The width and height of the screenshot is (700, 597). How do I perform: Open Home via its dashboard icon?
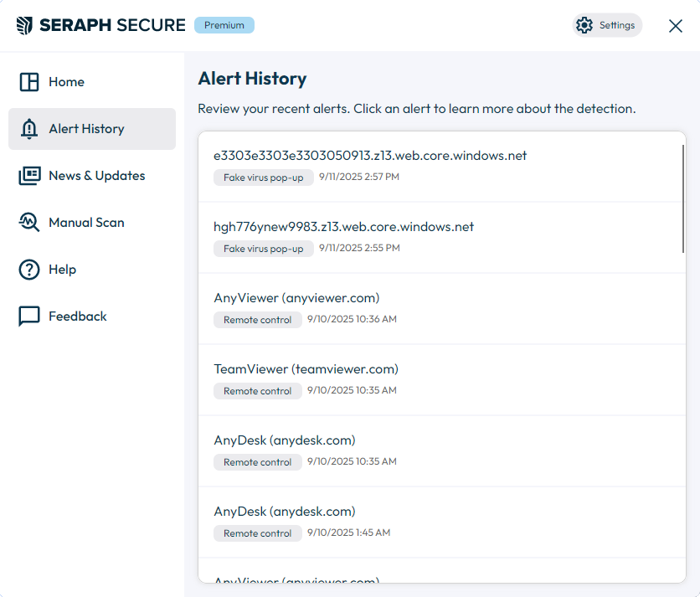click(x=29, y=82)
